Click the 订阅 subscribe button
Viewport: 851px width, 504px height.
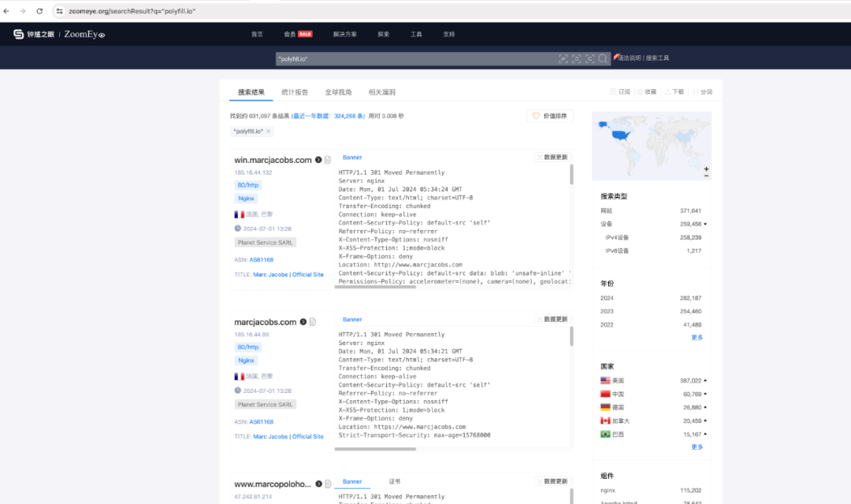click(x=620, y=91)
